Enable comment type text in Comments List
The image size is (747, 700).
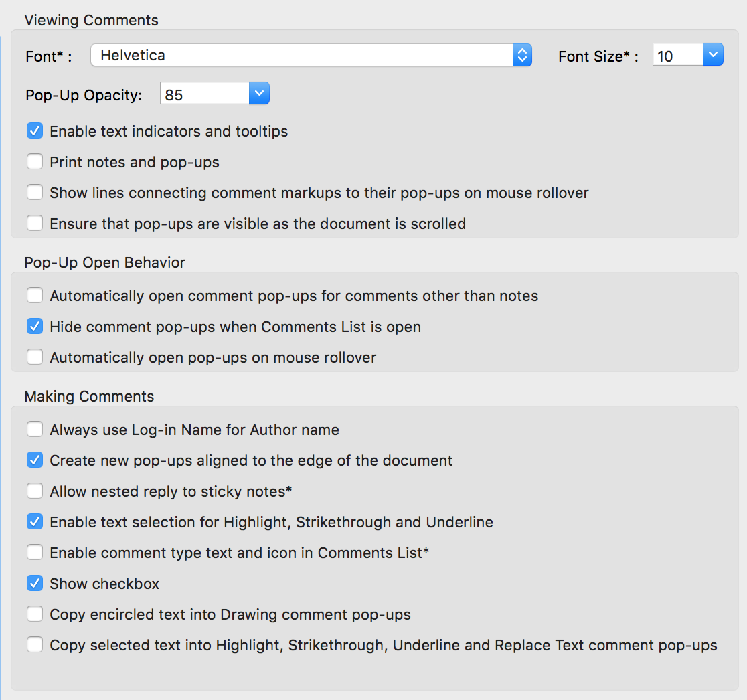34,552
